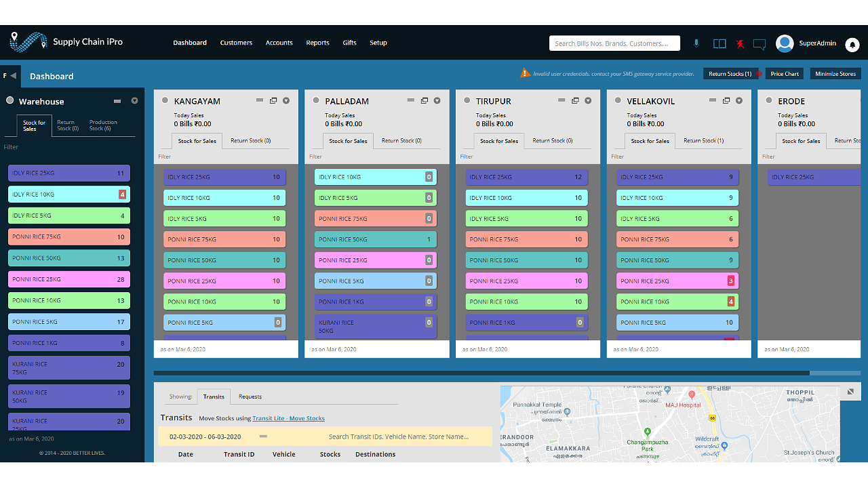Screen dimensions: 868x488
Task: Open the Gifts menu
Action: (x=349, y=43)
